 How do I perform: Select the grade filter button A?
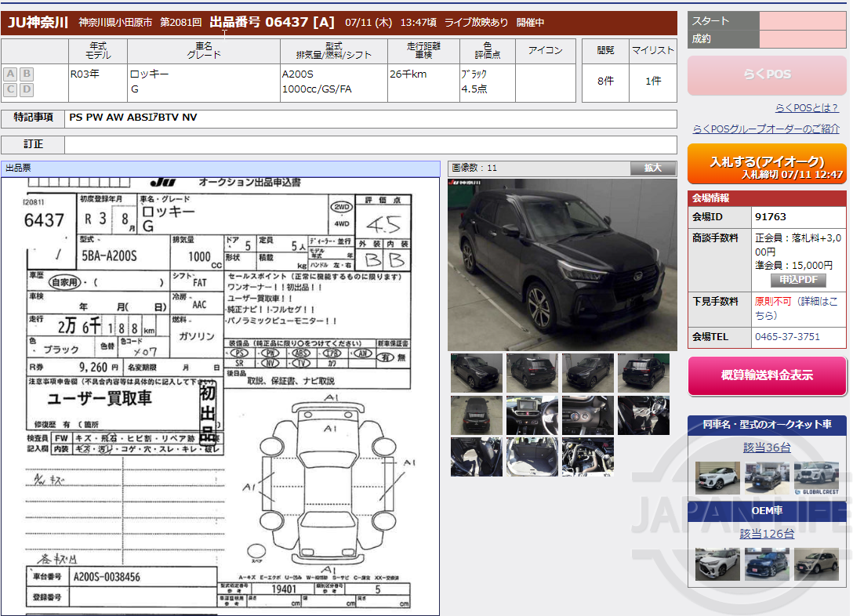(x=9, y=74)
